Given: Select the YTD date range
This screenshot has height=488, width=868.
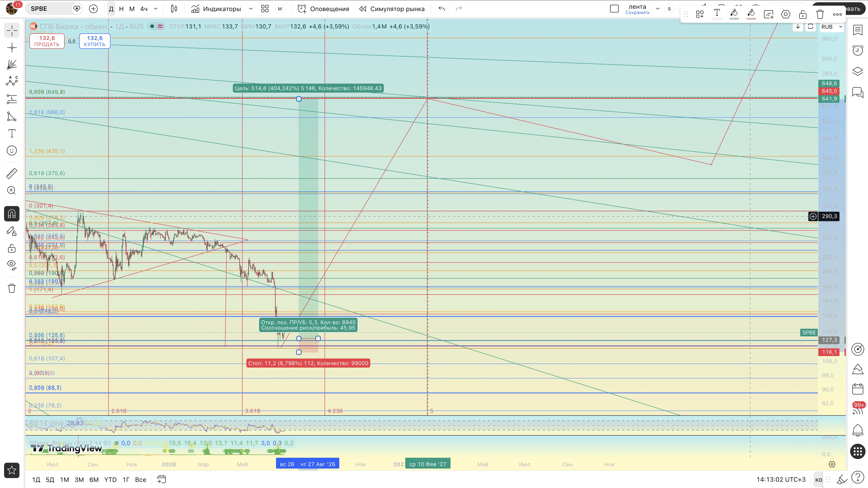Looking at the screenshot, I should pyautogui.click(x=110, y=480).
